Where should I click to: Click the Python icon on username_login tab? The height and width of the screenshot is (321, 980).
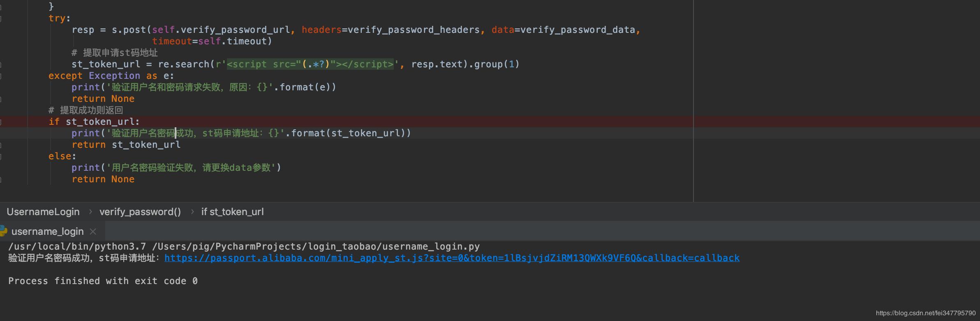(3, 231)
